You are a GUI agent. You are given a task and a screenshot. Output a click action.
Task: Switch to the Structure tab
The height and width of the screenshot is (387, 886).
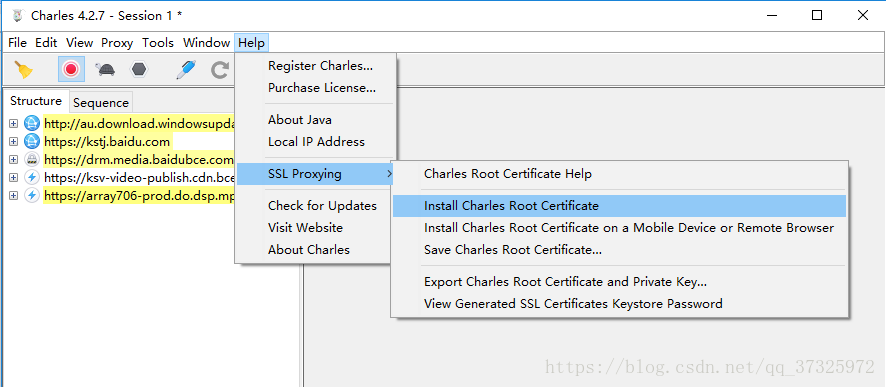tap(36, 101)
